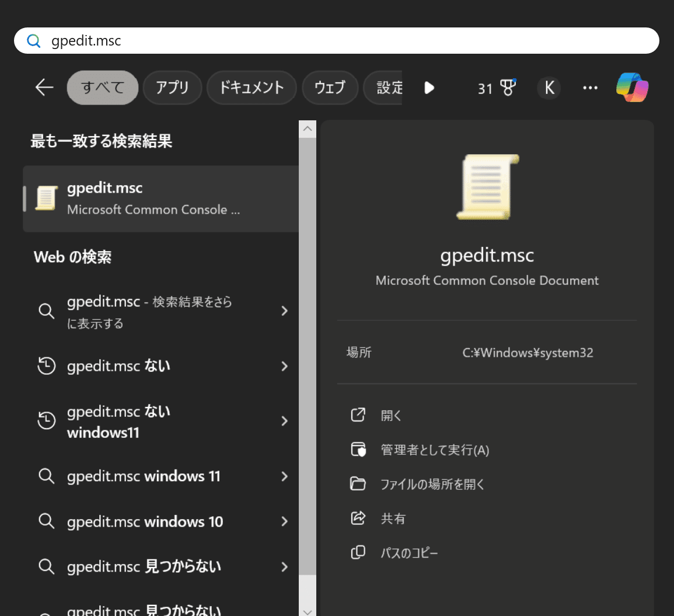Launch the Copilot icon
Image resolution: width=674 pixels, height=616 pixels.
pyautogui.click(x=633, y=88)
